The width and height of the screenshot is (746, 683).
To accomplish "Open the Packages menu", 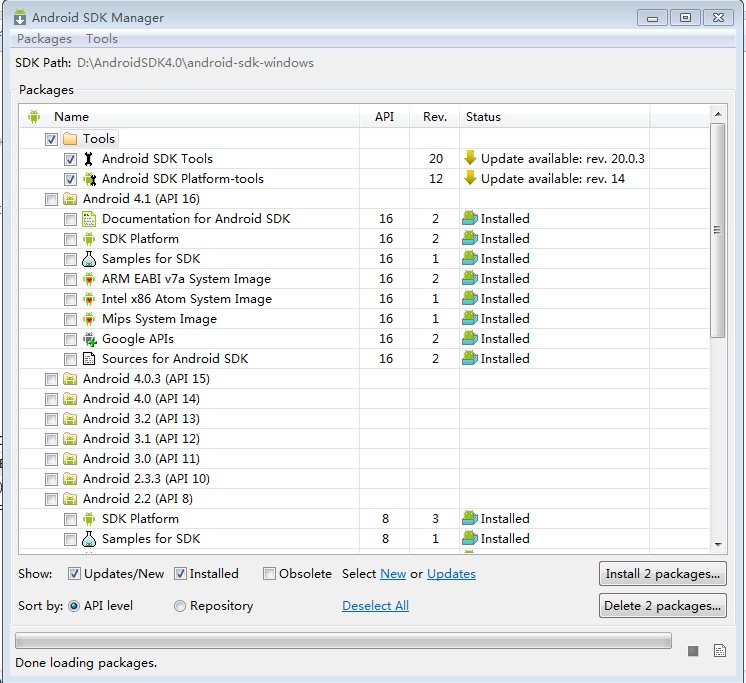I will (x=44, y=39).
